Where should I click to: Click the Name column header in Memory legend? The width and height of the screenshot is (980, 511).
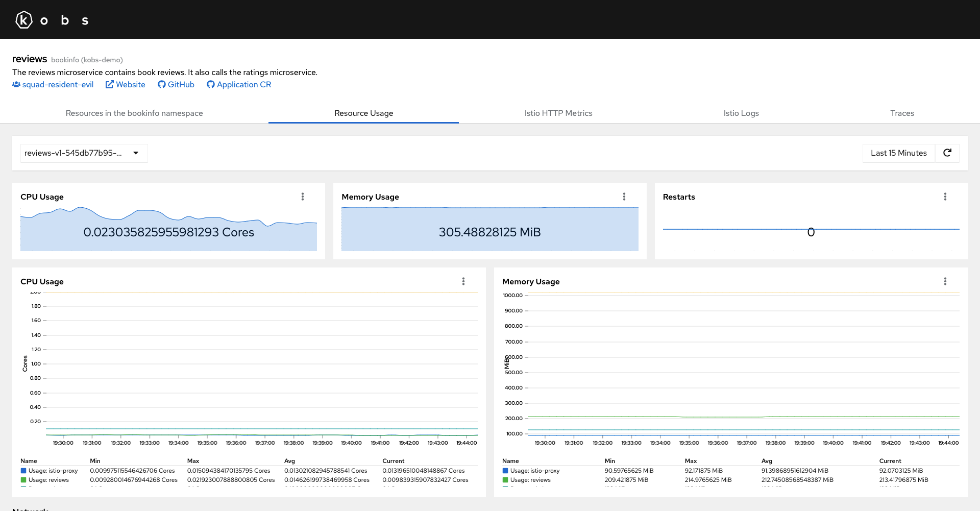(x=510, y=461)
